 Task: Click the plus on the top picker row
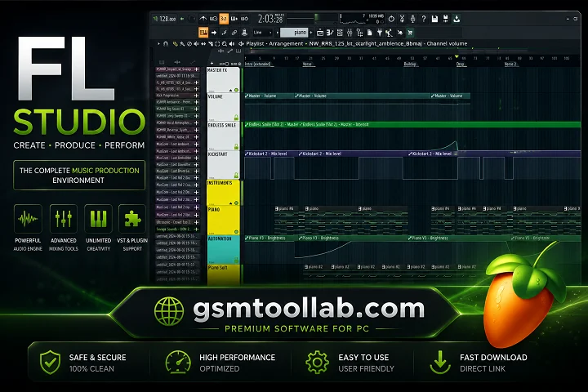pos(196,69)
